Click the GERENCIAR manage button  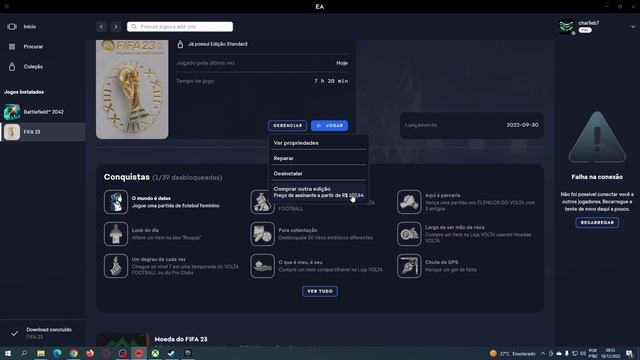287,125
